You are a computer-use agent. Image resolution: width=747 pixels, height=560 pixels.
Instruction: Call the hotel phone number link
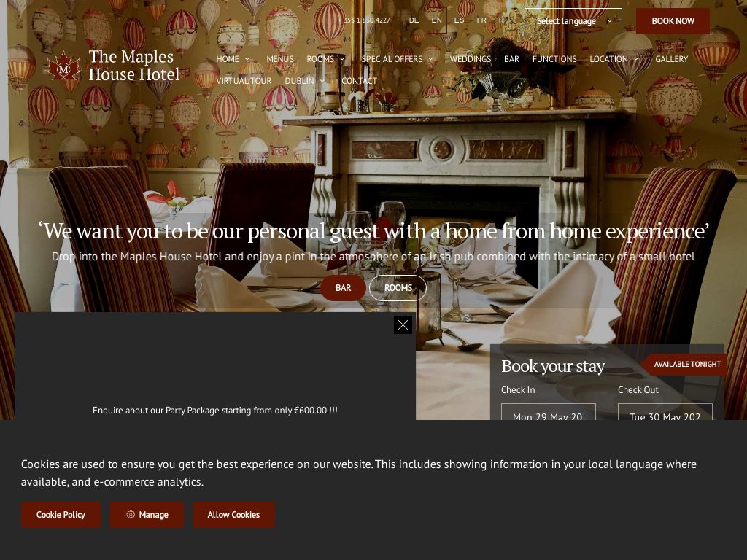point(363,20)
